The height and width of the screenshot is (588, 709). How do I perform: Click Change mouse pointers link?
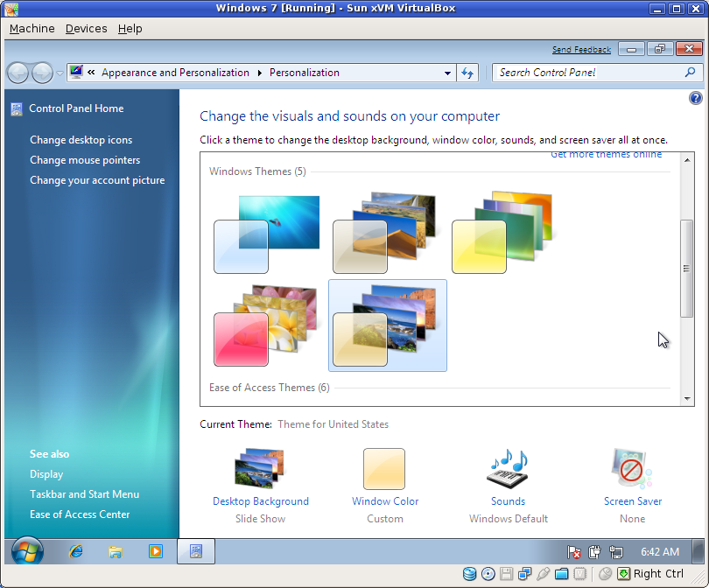85,160
